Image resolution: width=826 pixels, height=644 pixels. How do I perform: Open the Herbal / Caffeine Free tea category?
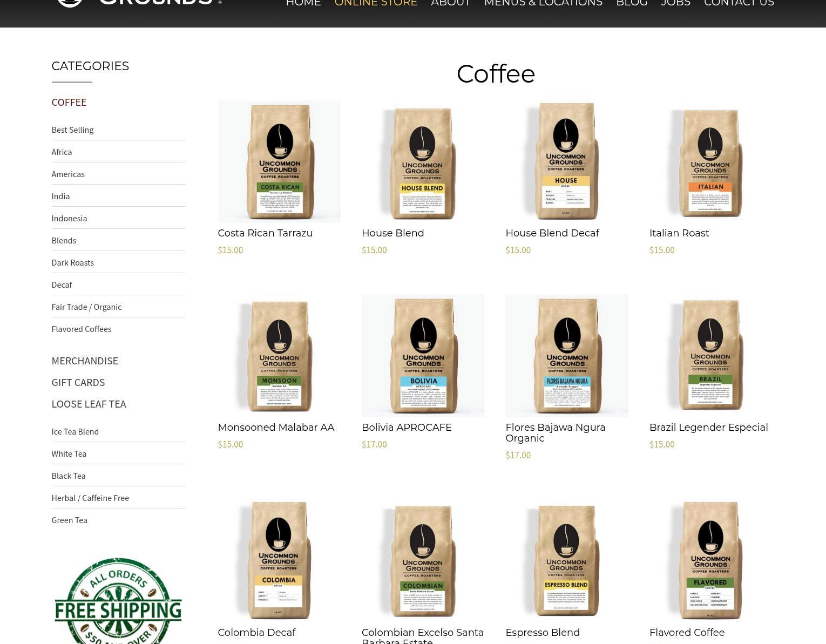click(x=90, y=498)
